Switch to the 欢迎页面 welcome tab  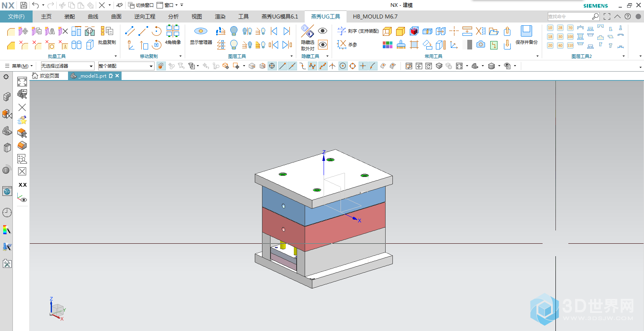[46, 76]
